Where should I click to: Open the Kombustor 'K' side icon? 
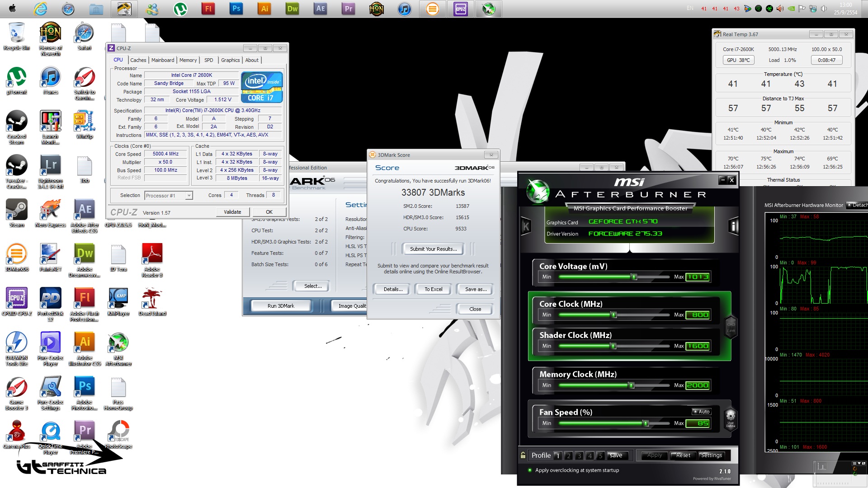(x=526, y=226)
